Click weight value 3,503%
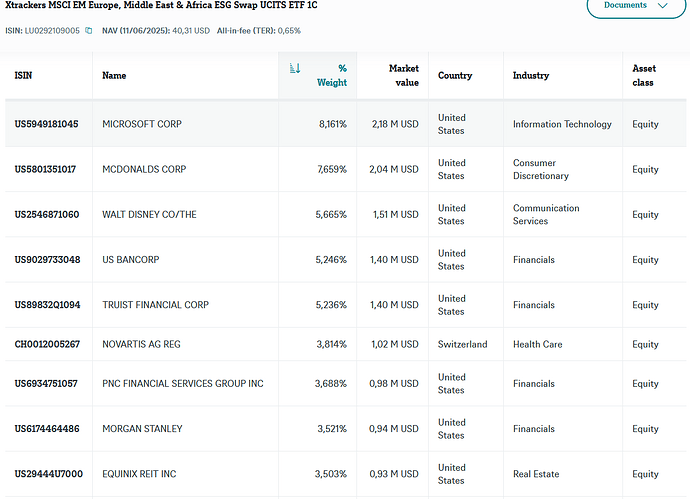The width and height of the screenshot is (690, 499). [x=330, y=474]
